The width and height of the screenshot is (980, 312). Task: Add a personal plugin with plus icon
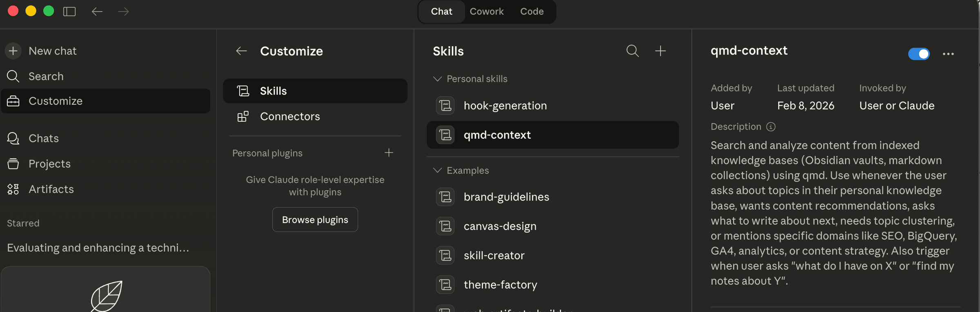[x=389, y=153]
